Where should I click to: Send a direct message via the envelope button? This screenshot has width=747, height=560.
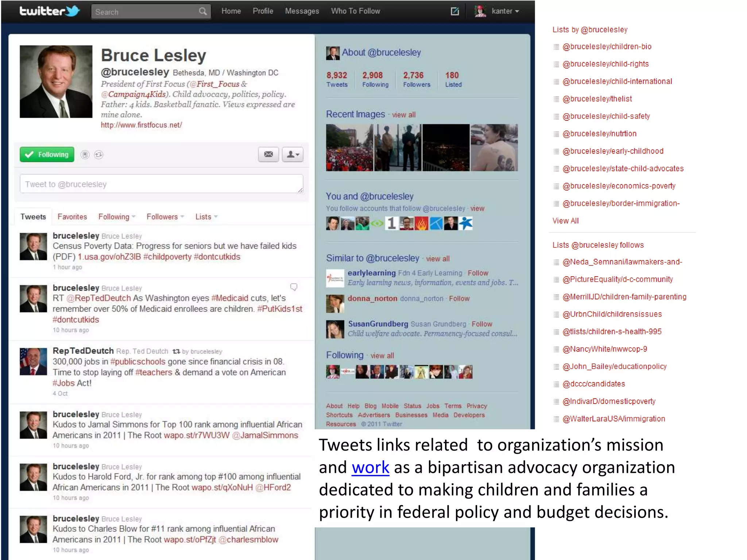point(268,154)
